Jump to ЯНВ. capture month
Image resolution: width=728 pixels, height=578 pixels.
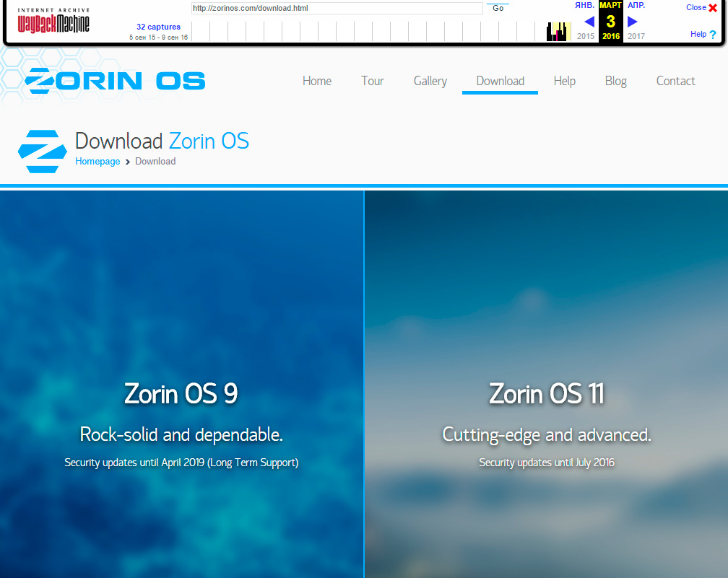(584, 5)
